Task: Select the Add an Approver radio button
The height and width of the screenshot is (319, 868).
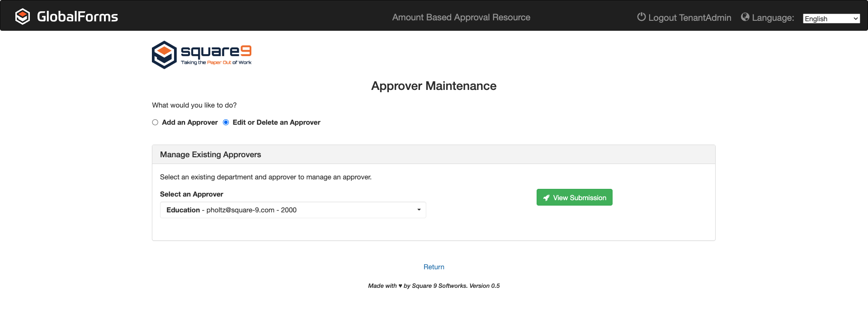Action: (x=155, y=122)
